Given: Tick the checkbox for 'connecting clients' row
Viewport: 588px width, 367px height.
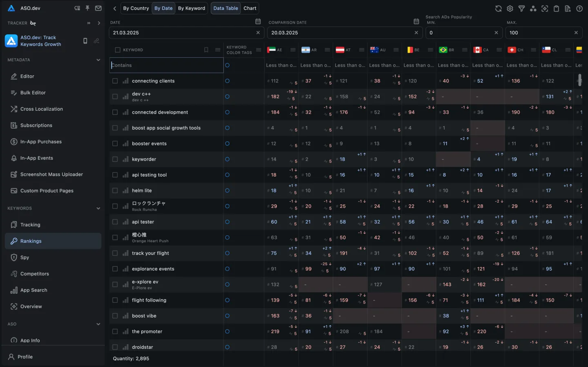Looking at the screenshot, I should point(115,81).
